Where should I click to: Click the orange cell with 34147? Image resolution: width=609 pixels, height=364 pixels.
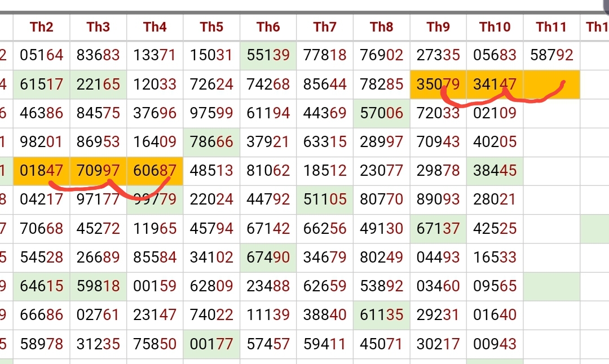click(x=495, y=85)
